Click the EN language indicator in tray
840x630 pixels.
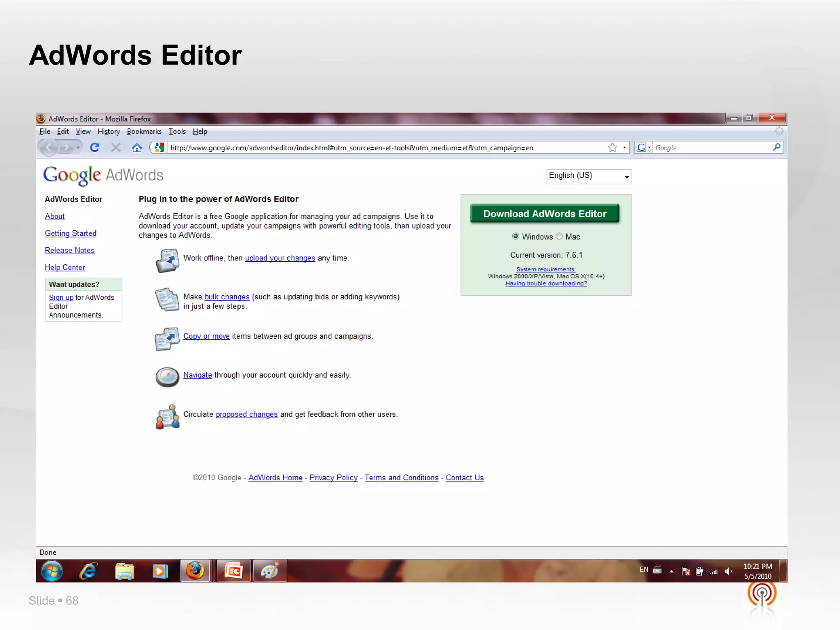[x=644, y=570]
